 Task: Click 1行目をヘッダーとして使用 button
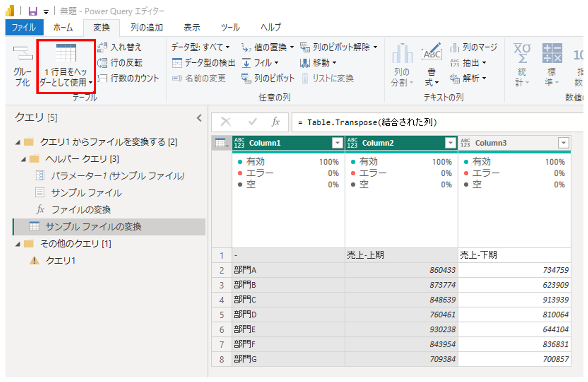tap(66, 65)
